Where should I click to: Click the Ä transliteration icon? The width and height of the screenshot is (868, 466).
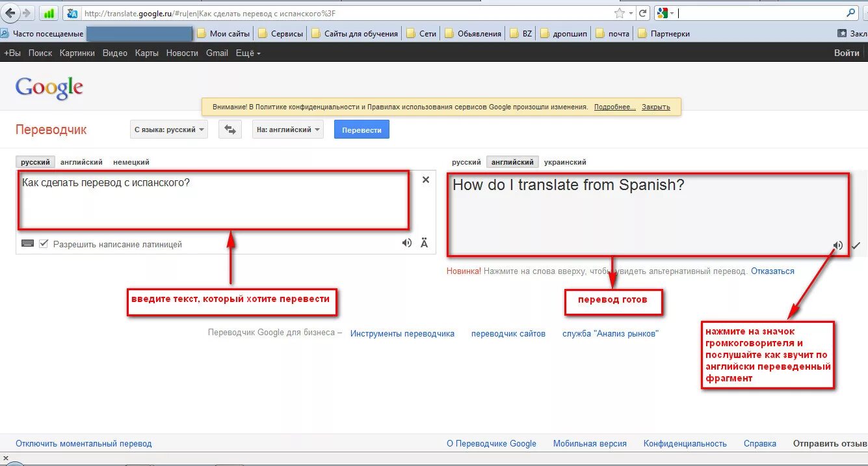click(x=425, y=243)
